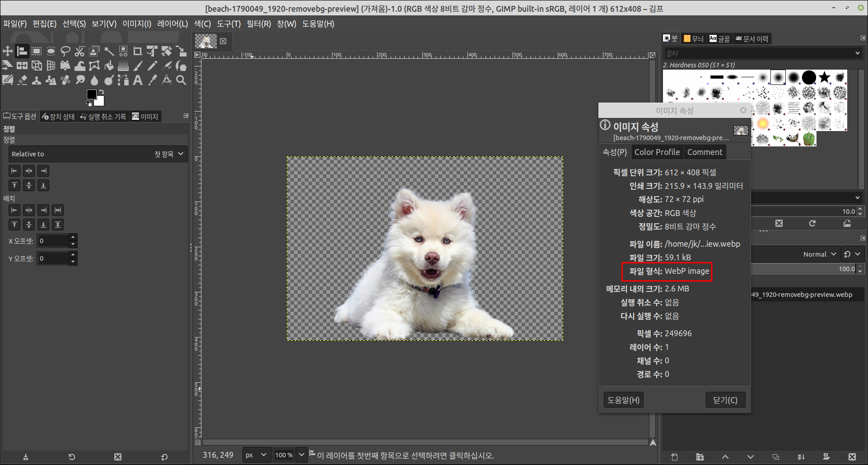Select the Foreground Select tool
The height and width of the screenshot is (465, 868).
pyautogui.click(x=94, y=51)
